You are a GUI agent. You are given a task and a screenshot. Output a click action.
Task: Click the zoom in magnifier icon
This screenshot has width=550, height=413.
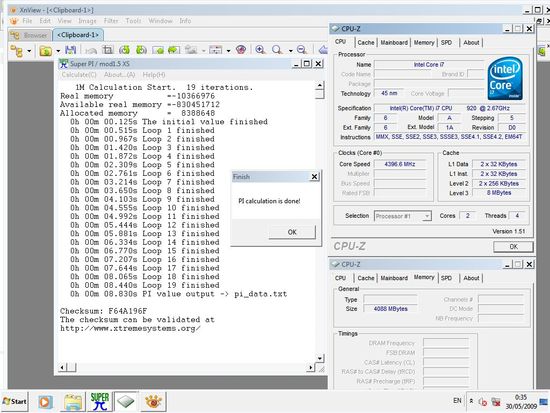click(260, 50)
